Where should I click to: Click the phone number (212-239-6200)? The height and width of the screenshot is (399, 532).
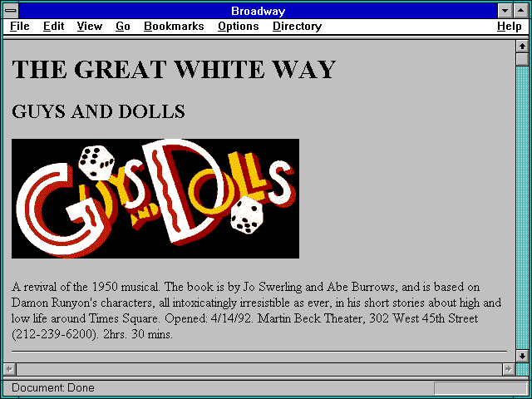[x=54, y=334]
